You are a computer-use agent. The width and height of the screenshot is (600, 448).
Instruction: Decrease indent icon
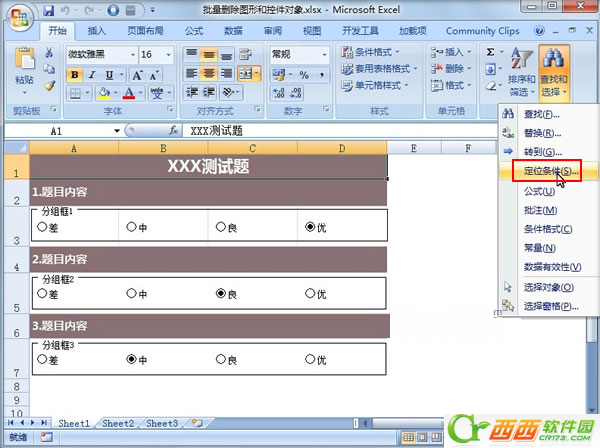click(191, 93)
